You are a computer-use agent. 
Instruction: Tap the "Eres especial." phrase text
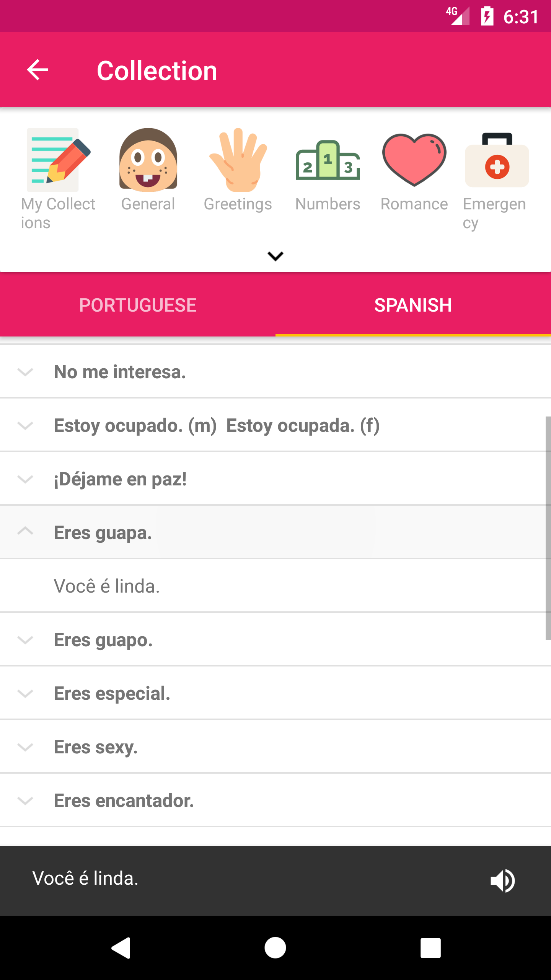112,693
